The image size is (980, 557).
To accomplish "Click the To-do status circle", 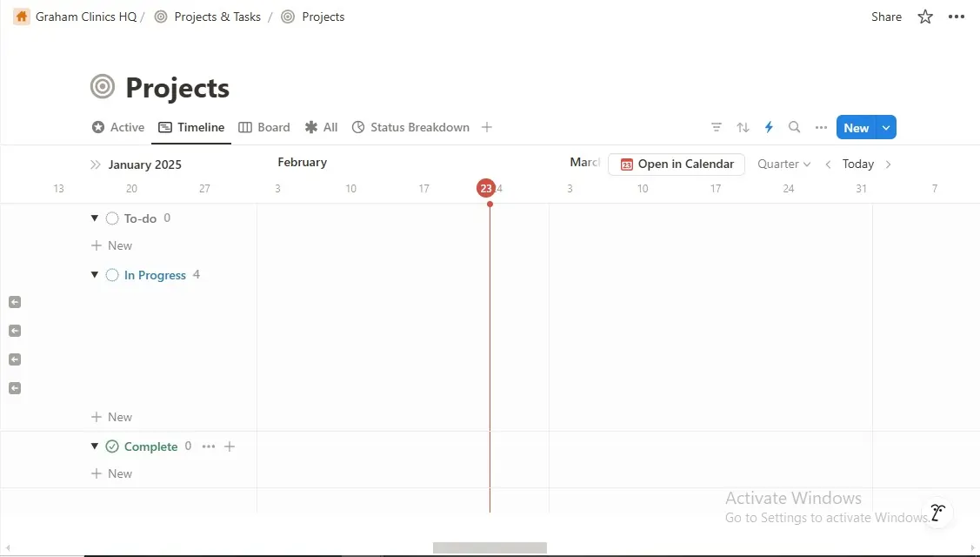I will point(112,218).
